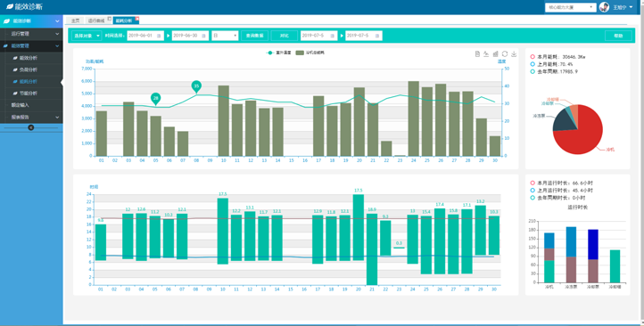This screenshot has width=644, height=326.
Task: Click the 2019-06-30 end date input field
Action: pyautogui.click(x=190, y=36)
